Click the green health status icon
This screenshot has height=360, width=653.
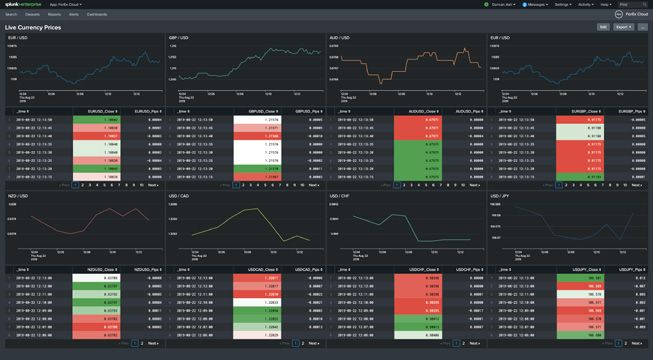tap(486, 5)
